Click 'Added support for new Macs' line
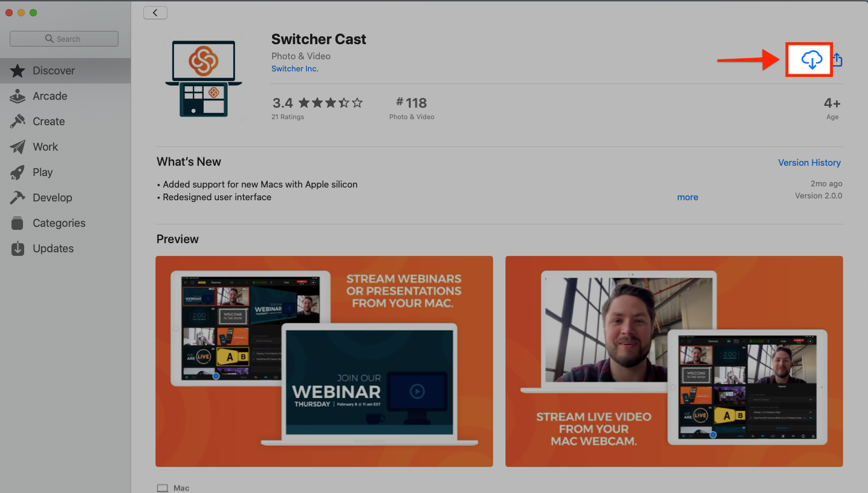This screenshot has width=868, height=493. pyautogui.click(x=257, y=184)
